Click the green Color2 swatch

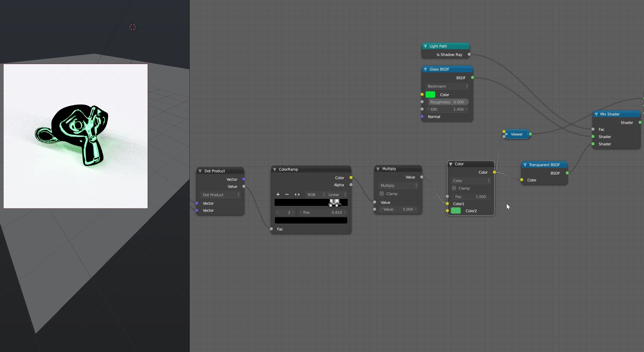point(455,211)
